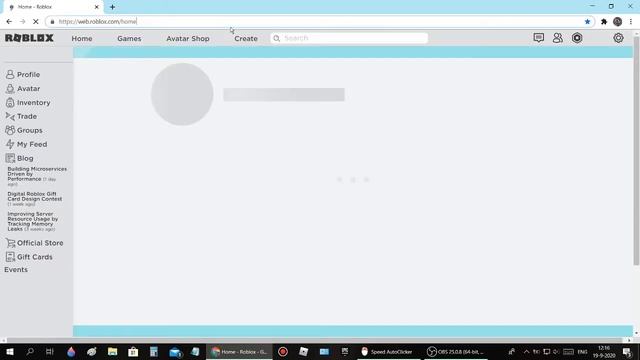Switch to Speed AutoClicker in taskbar
The image size is (640, 360).
tap(386, 351)
